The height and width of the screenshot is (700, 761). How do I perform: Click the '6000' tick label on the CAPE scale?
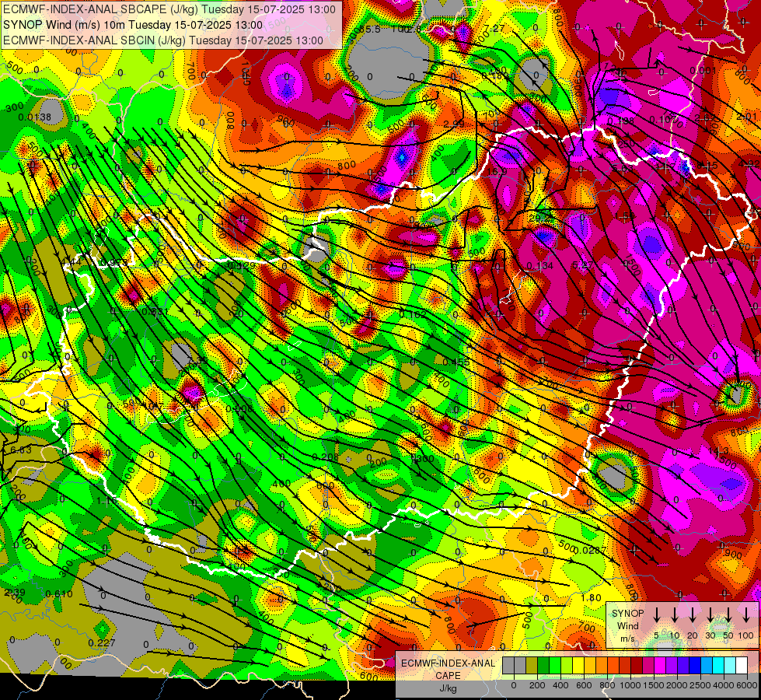(747, 685)
